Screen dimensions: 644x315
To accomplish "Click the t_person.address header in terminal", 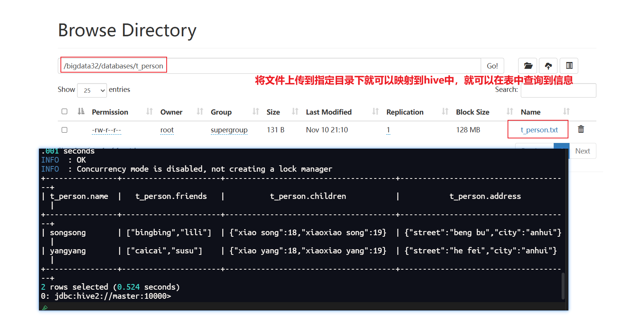I will [485, 196].
